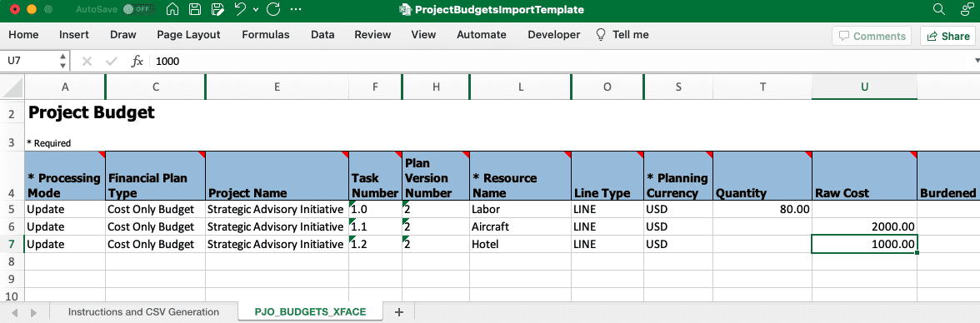Image resolution: width=980 pixels, height=323 pixels.
Task: Click the Tell me lightbulb search
Action: coord(622,35)
